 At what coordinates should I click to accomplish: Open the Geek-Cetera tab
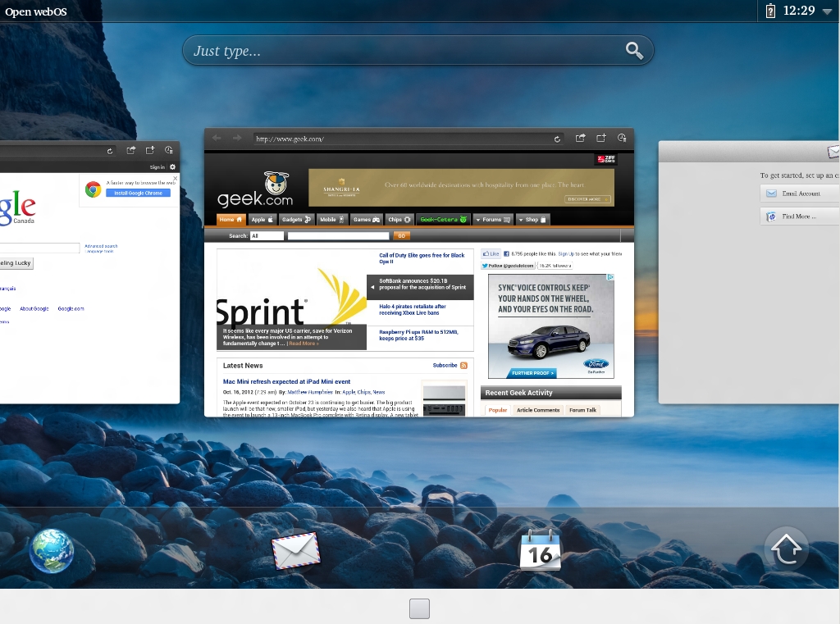(443, 220)
